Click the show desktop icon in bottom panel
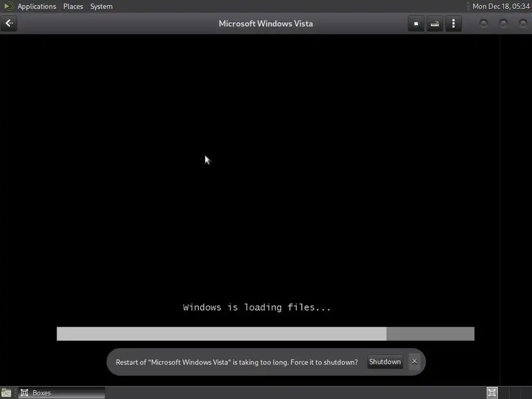 [x=6, y=393]
